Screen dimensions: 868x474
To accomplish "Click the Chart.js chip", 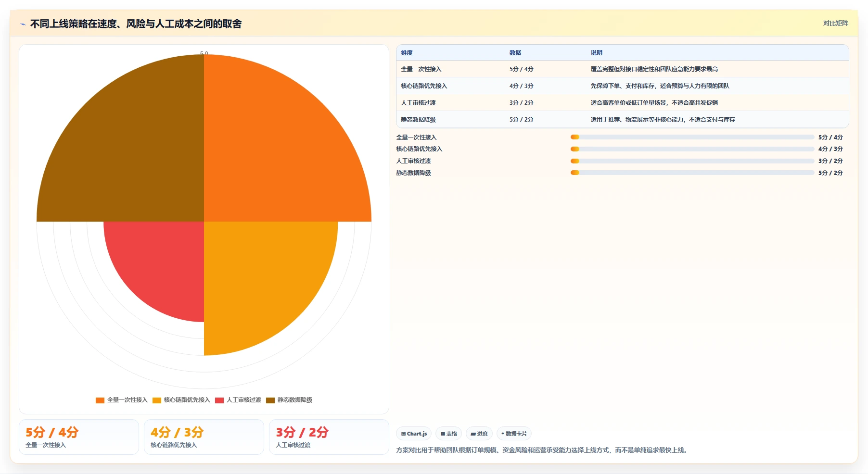I will tap(414, 434).
